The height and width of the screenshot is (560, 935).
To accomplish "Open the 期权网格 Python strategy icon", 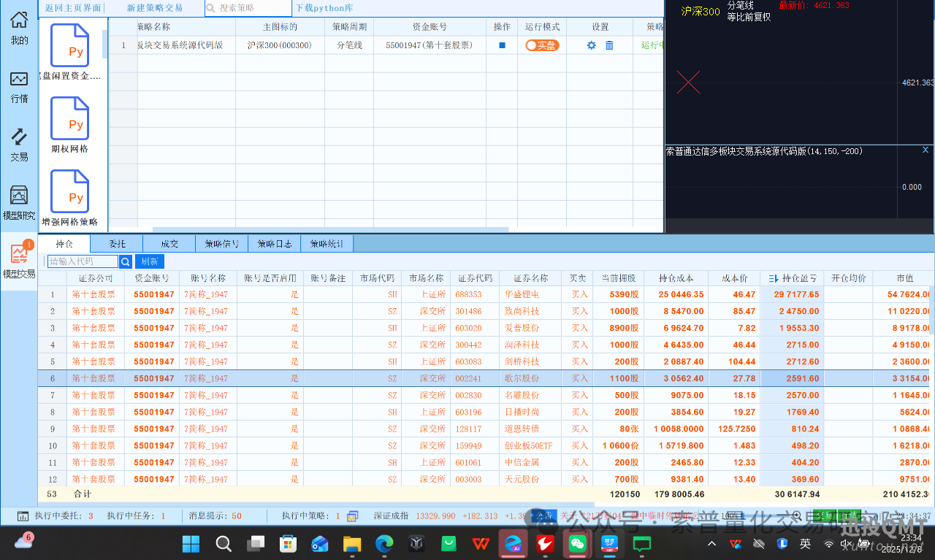I will tap(69, 118).
